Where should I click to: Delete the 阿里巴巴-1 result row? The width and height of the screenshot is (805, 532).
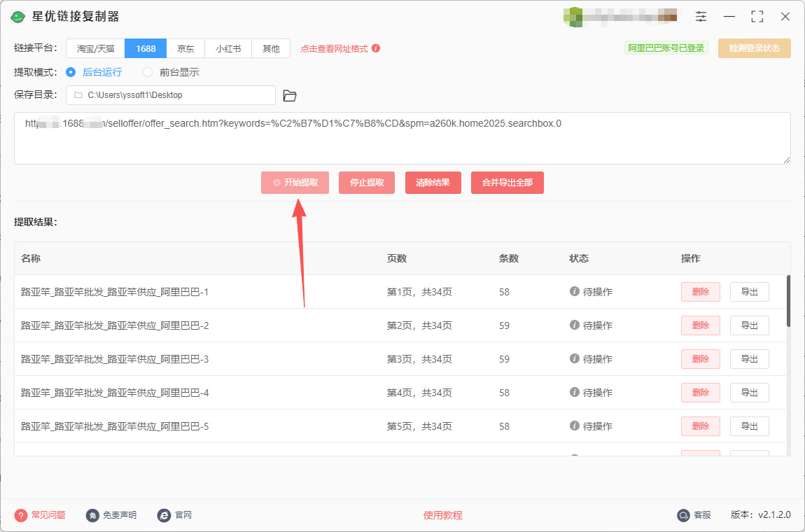(x=700, y=292)
